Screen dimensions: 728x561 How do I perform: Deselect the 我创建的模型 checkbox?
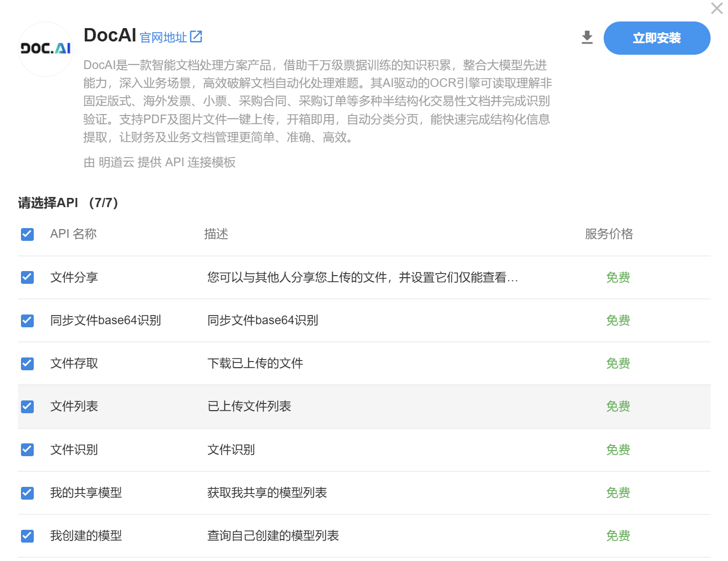tap(27, 536)
